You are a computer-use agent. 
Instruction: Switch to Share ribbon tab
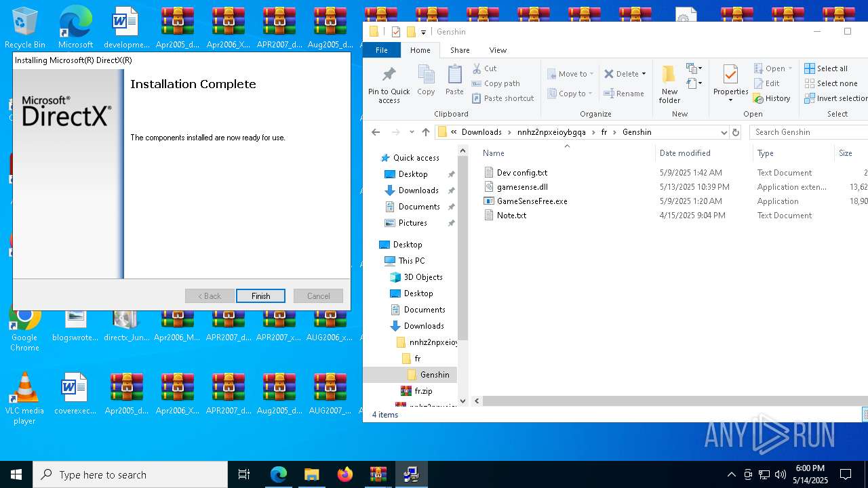tap(460, 50)
